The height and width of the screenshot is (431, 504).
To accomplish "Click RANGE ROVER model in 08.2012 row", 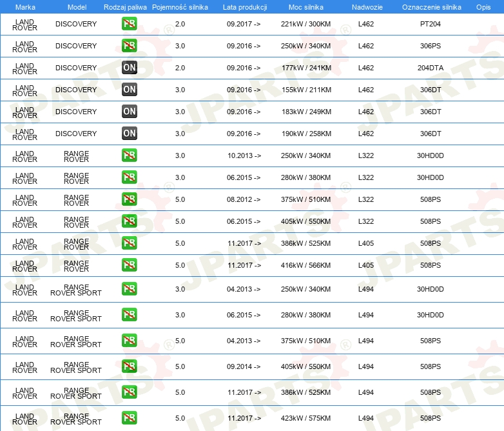I will [x=76, y=200].
